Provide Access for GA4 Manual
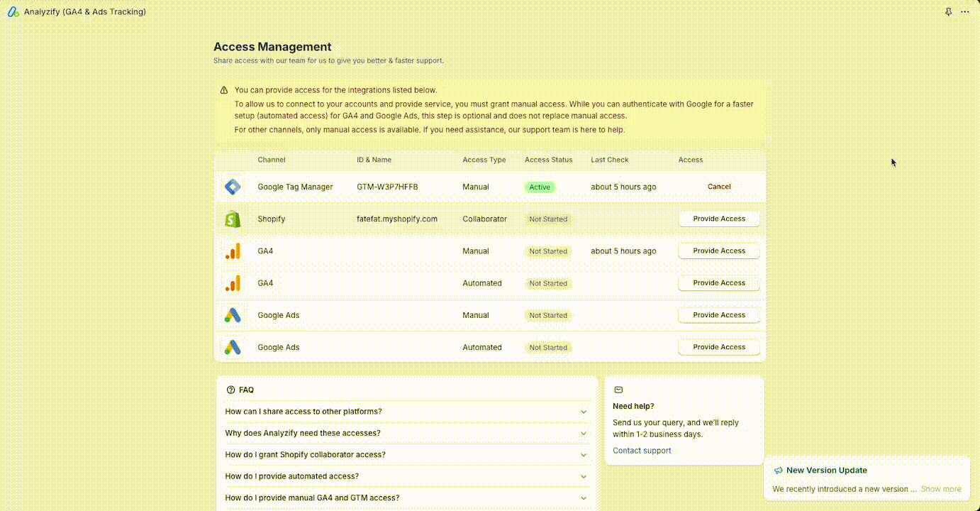Image resolution: width=980 pixels, height=511 pixels. (719, 251)
